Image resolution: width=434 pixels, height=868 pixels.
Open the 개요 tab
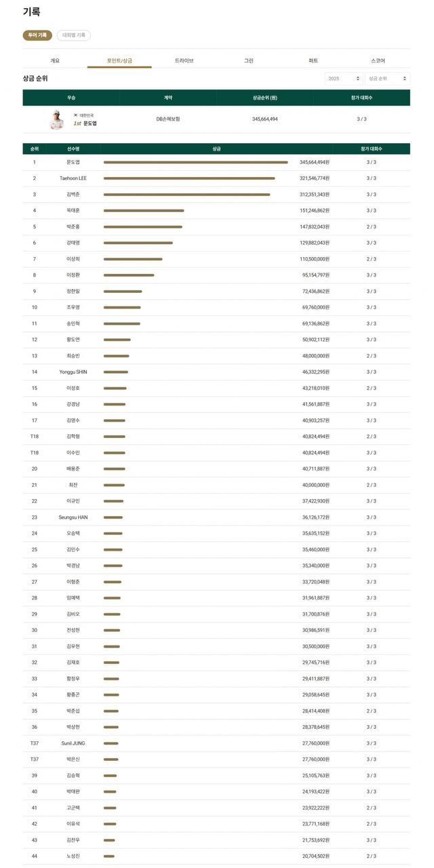tap(55, 61)
